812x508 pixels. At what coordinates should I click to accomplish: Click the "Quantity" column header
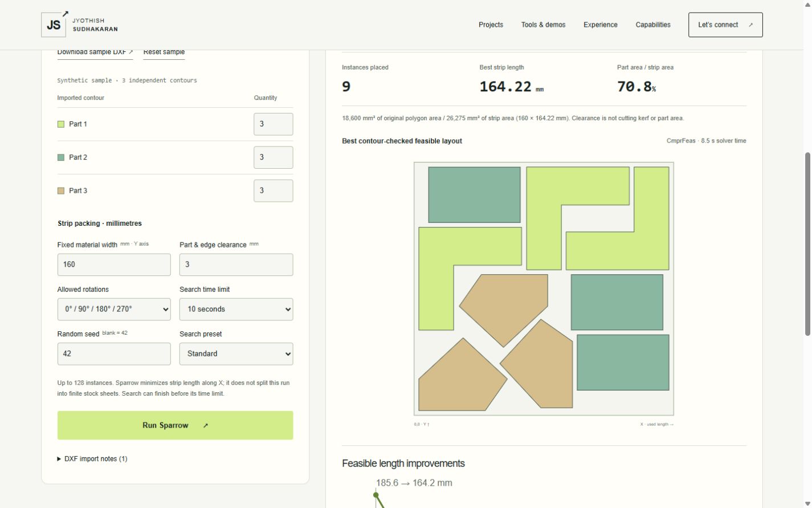click(x=266, y=98)
